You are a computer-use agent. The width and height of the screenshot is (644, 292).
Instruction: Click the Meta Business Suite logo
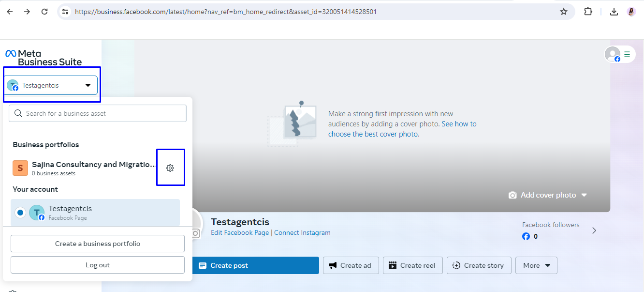pyautogui.click(x=44, y=58)
